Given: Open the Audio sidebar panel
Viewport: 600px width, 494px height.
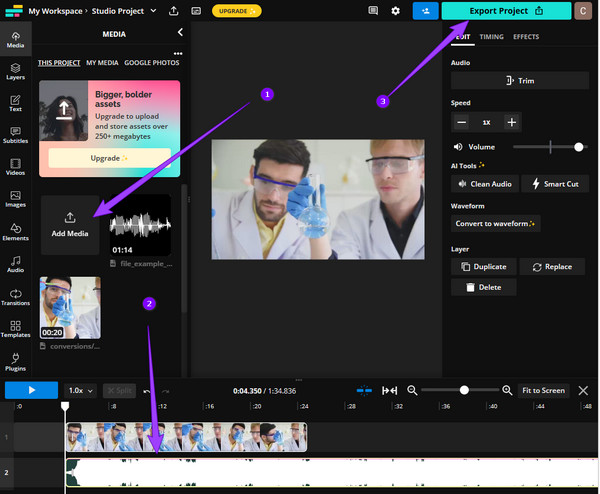Looking at the screenshot, I should point(15,264).
